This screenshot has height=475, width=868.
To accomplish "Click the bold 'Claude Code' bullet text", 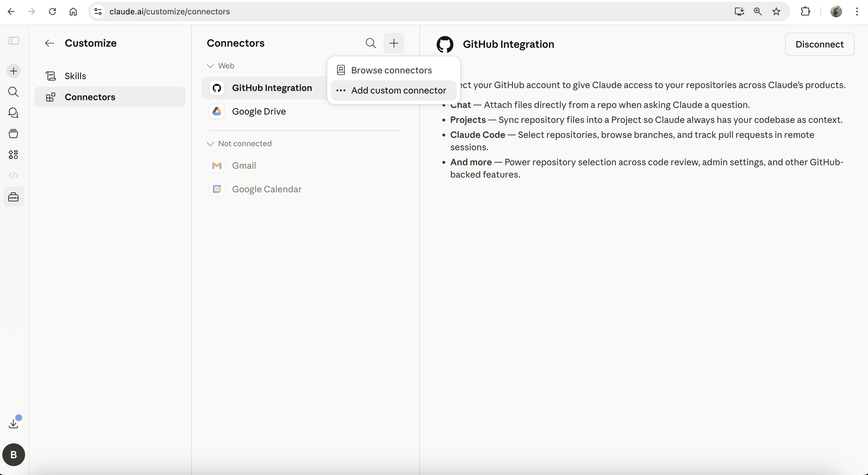I will point(478,135).
